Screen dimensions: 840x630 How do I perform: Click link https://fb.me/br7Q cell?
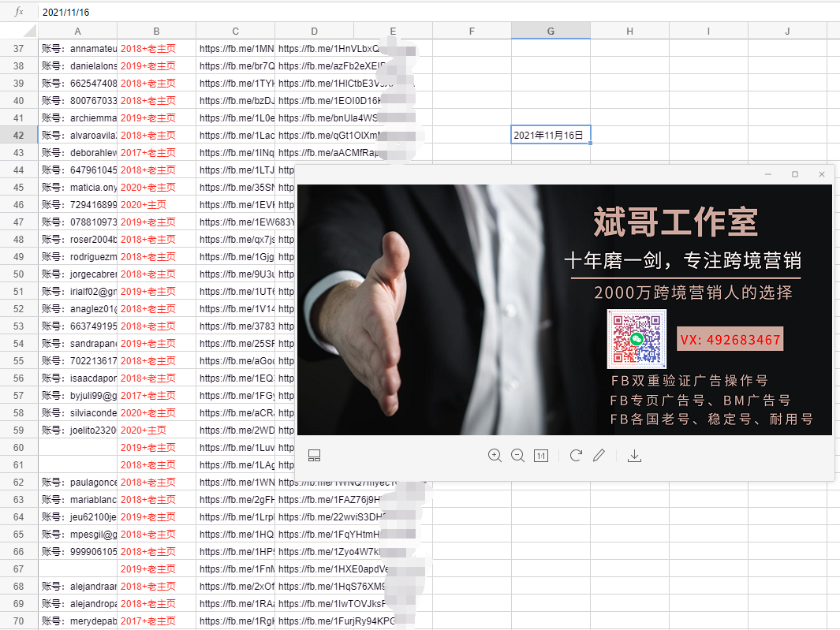tap(236, 66)
